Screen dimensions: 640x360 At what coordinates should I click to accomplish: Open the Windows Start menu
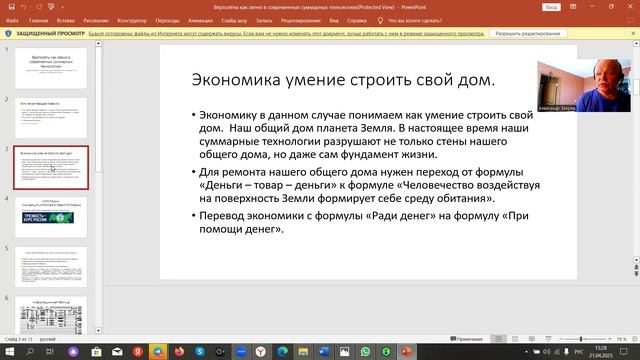[9, 351]
